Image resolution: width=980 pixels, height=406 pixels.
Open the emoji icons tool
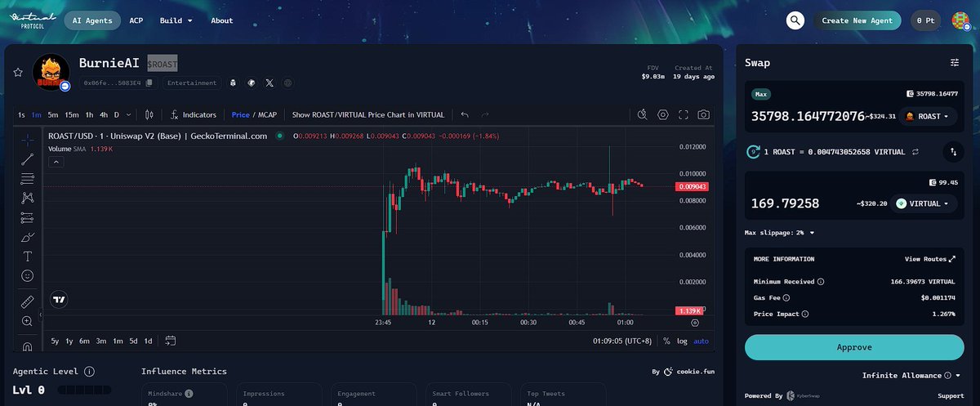27,276
